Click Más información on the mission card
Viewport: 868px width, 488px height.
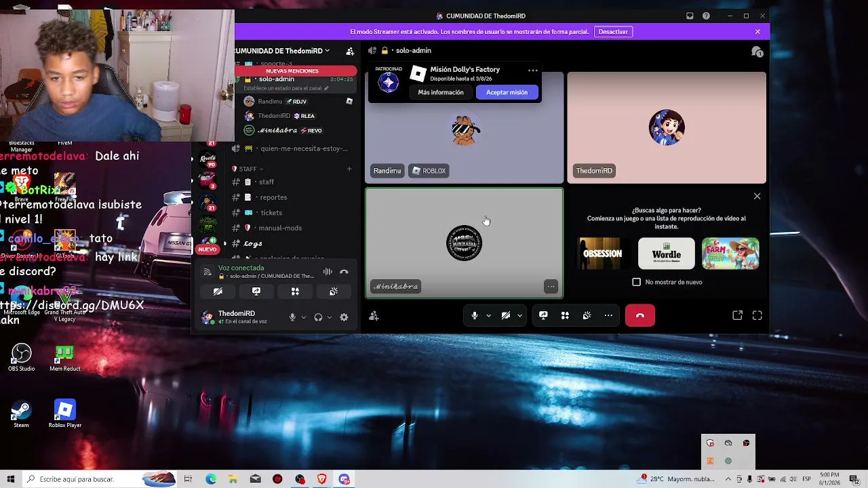(441, 92)
